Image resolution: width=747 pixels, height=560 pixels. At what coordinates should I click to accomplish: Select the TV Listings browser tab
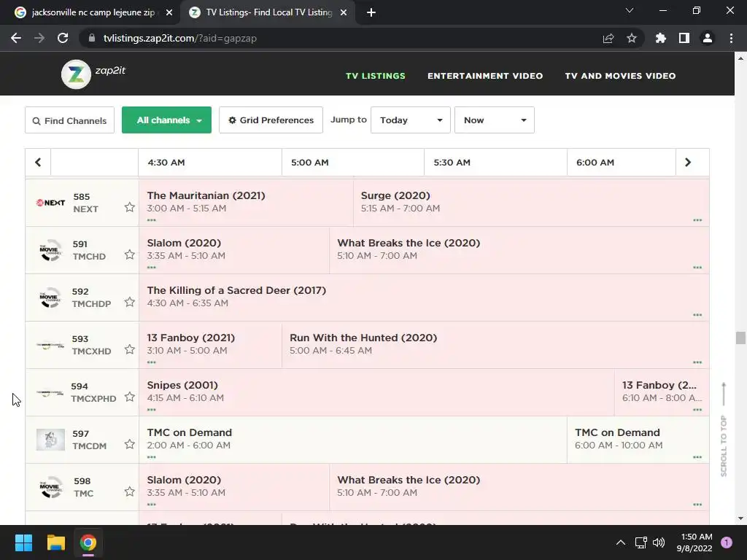269,13
